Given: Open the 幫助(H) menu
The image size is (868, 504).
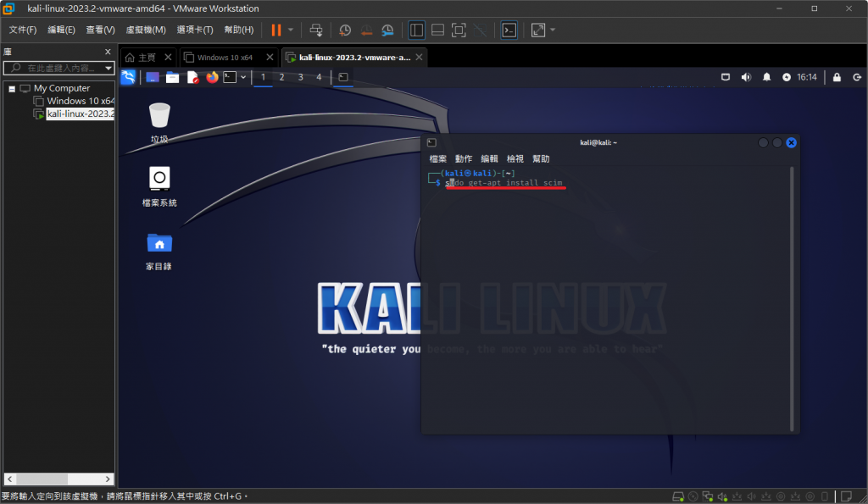Looking at the screenshot, I should coord(238,30).
